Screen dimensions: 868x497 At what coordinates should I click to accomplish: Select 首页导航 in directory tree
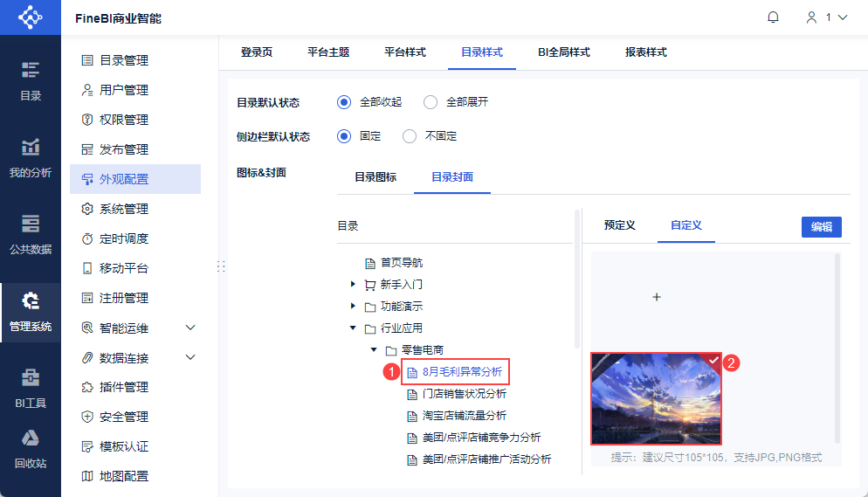click(x=402, y=262)
